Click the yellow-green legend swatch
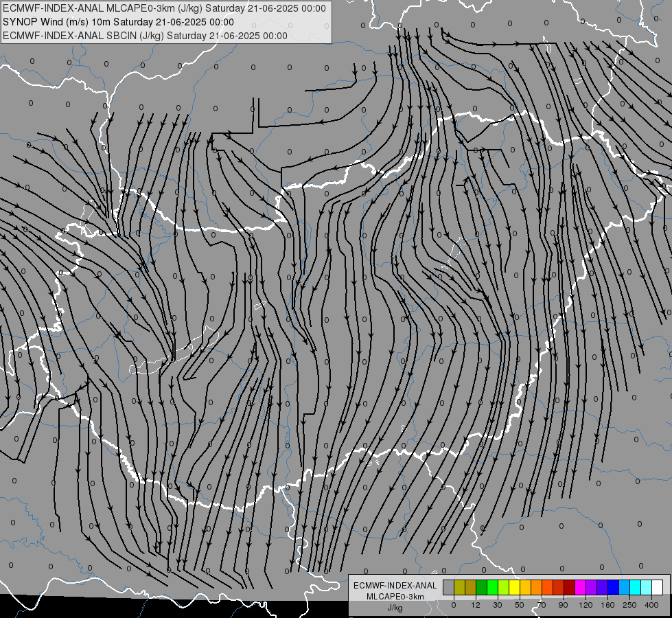 tap(504, 587)
